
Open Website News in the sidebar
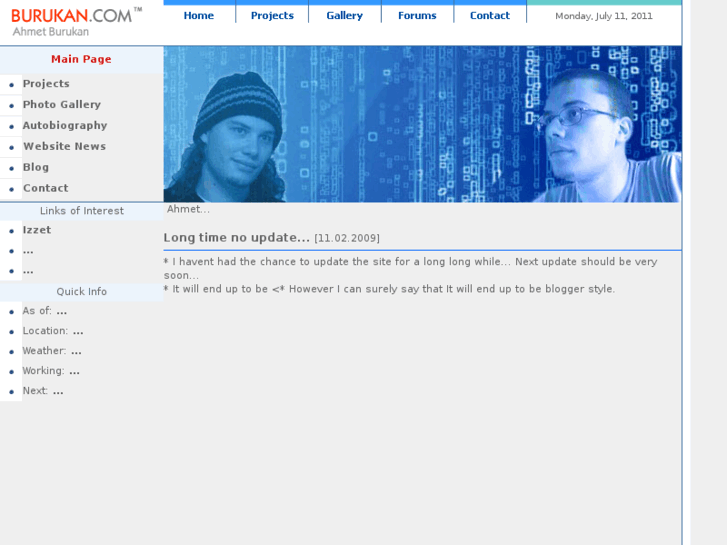[64, 146]
